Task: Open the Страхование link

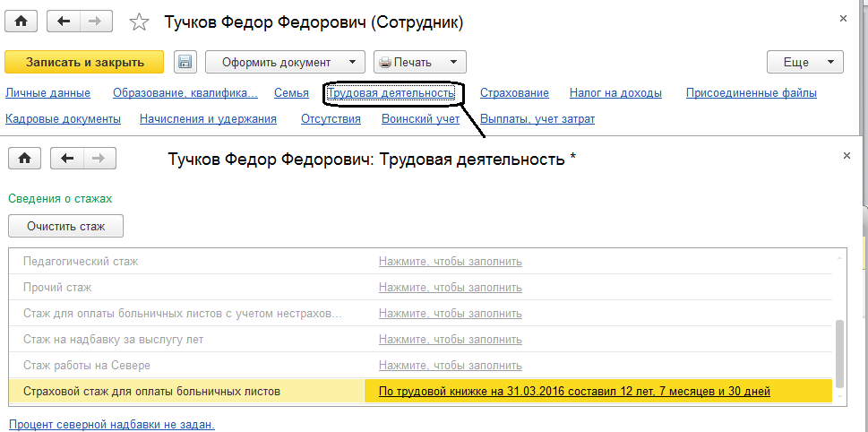Action: (514, 93)
